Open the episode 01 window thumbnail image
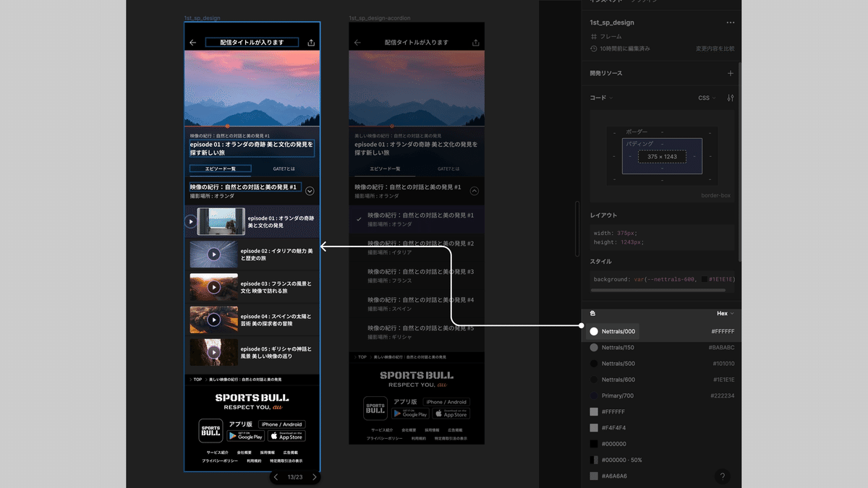The height and width of the screenshot is (488, 868). click(x=221, y=222)
